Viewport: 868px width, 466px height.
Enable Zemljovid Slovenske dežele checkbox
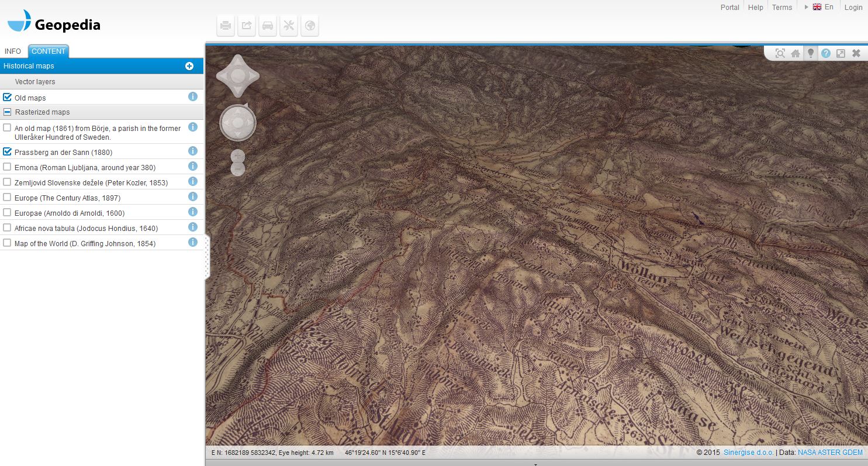point(7,182)
